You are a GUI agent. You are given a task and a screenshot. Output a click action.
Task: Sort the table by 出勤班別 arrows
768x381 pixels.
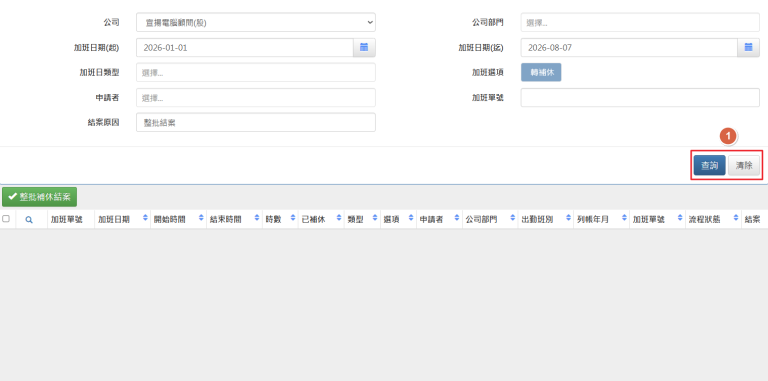569,218
